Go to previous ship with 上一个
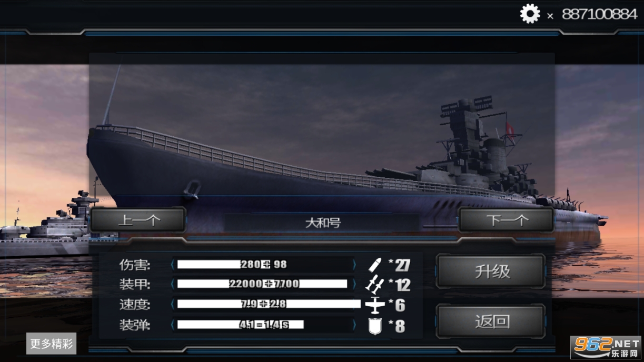This screenshot has height=362, width=644. [x=138, y=220]
